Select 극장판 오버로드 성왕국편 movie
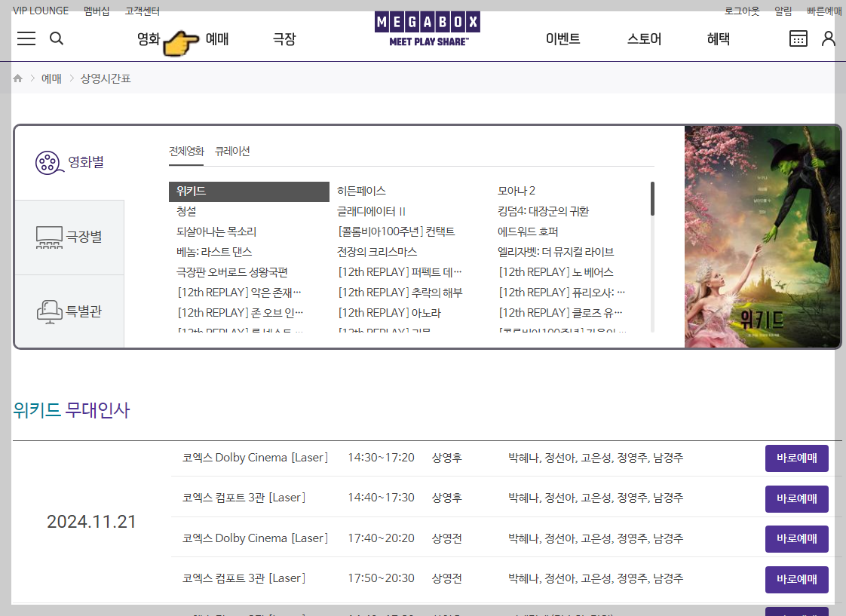846x616 pixels. pyautogui.click(x=232, y=272)
